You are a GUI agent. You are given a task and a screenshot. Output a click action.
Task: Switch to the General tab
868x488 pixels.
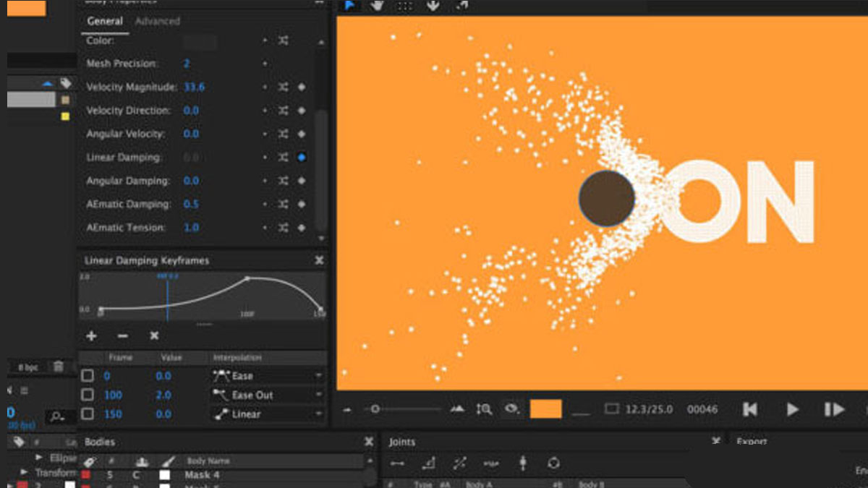[105, 22]
